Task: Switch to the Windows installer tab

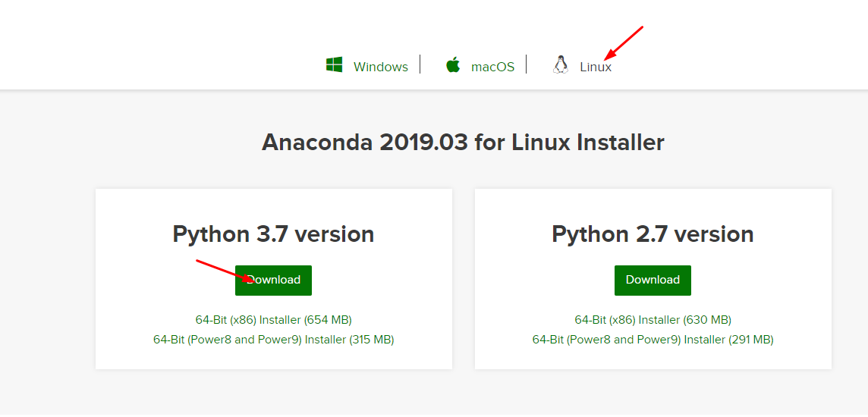Action: [381, 67]
